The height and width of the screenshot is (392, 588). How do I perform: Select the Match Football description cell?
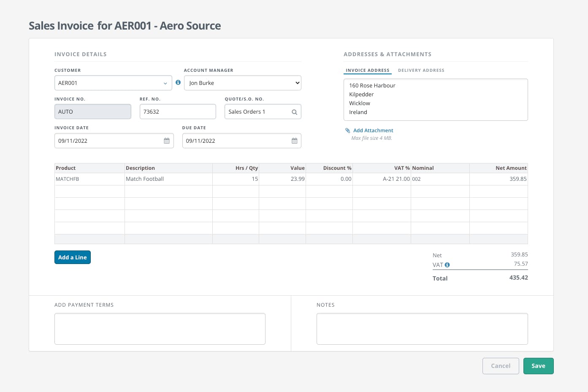[x=168, y=179]
